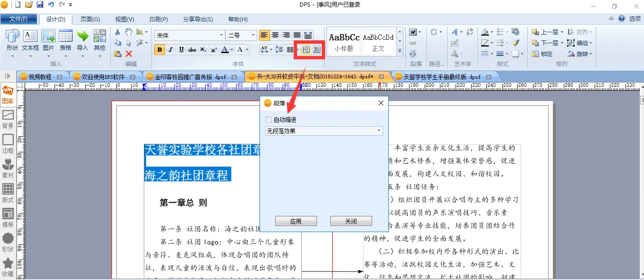
Task: Click the scissors cut icon
Action: click(x=117, y=32)
